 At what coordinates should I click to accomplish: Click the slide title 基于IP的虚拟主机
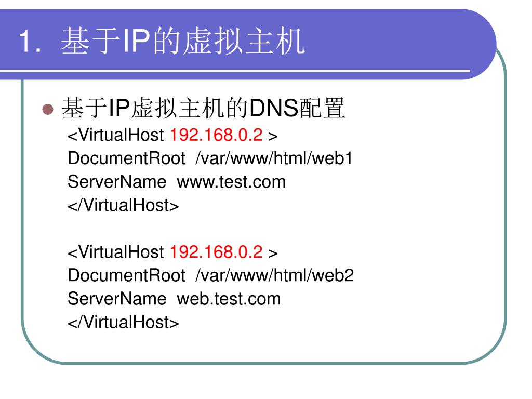point(182,41)
